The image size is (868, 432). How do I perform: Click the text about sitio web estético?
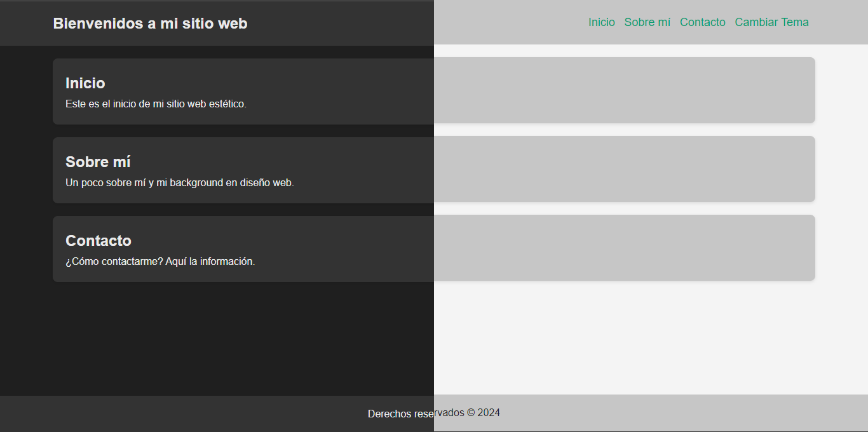coord(156,104)
